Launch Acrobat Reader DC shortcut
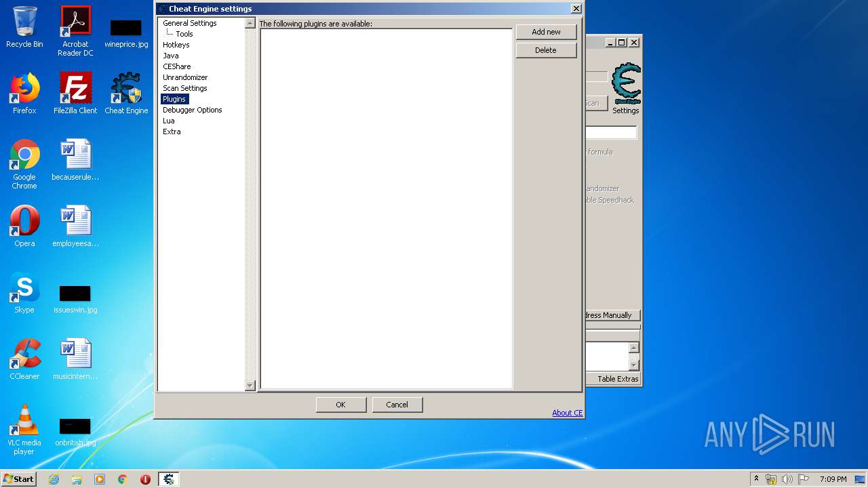Image resolution: width=868 pixels, height=488 pixels. [75, 31]
